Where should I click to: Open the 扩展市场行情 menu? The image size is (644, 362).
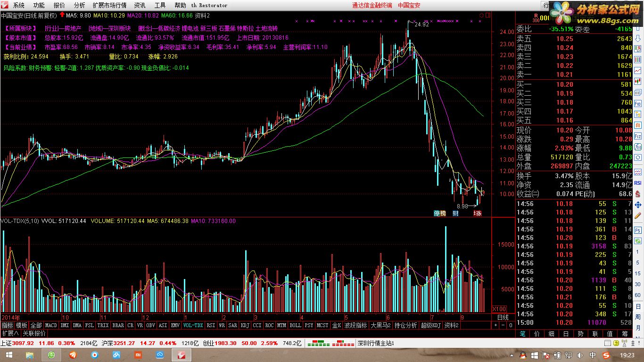click(x=109, y=5)
